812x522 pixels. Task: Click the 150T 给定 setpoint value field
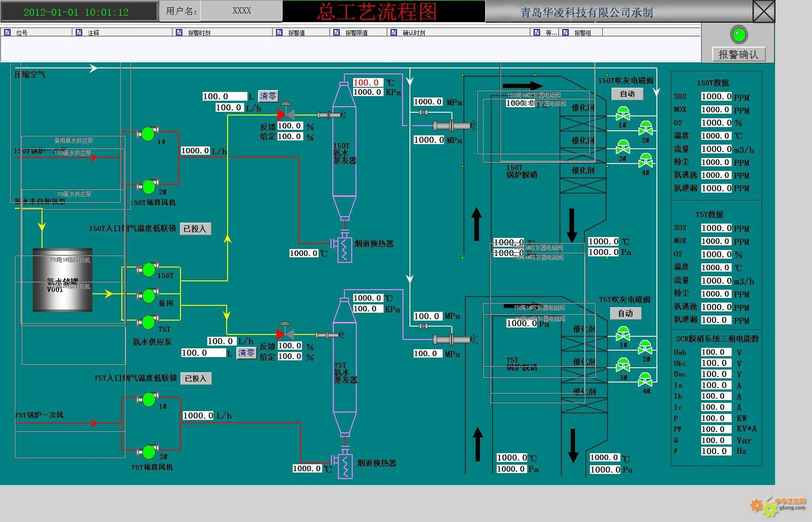(x=290, y=136)
